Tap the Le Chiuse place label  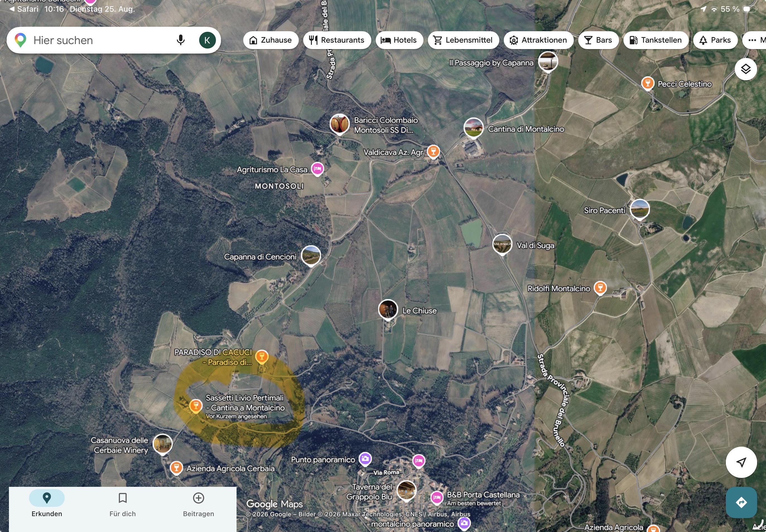coord(419,311)
